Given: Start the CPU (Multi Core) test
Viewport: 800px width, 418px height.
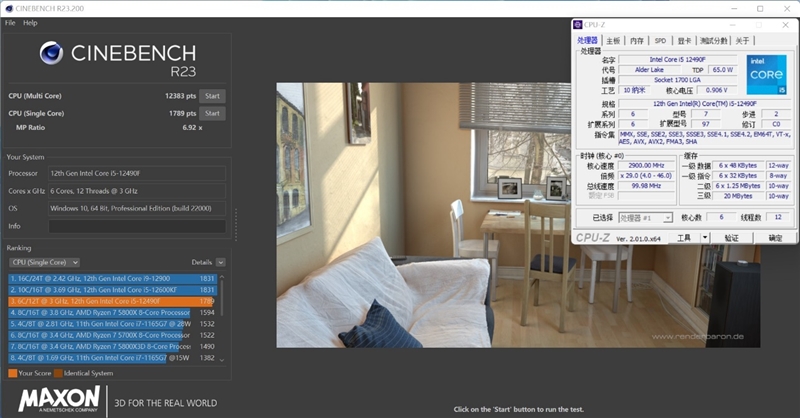Looking at the screenshot, I should pos(211,96).
